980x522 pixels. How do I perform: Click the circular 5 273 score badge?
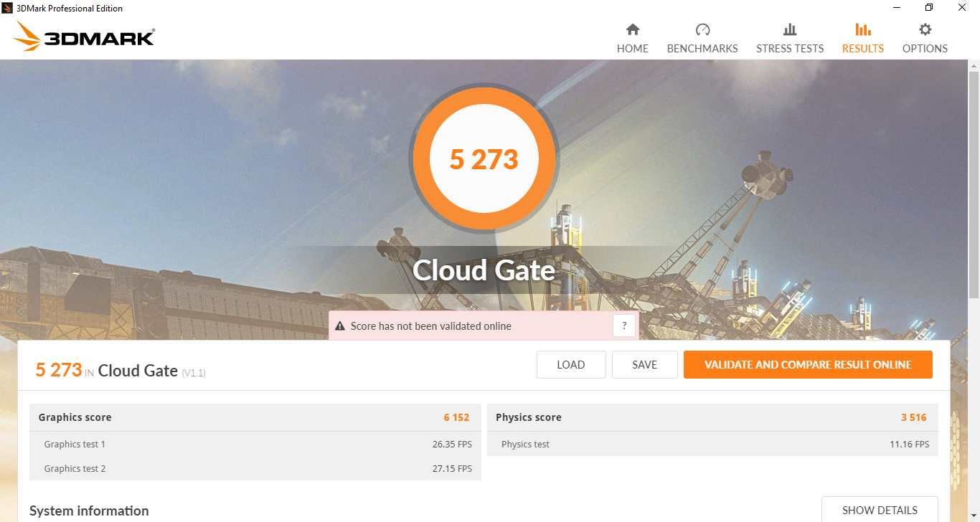pos(484,158)
